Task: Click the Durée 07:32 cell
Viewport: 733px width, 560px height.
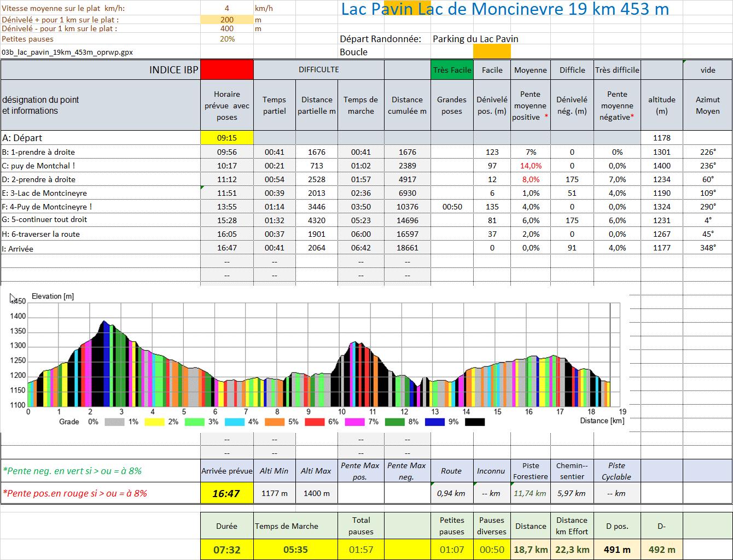Action: click(227, 550)
